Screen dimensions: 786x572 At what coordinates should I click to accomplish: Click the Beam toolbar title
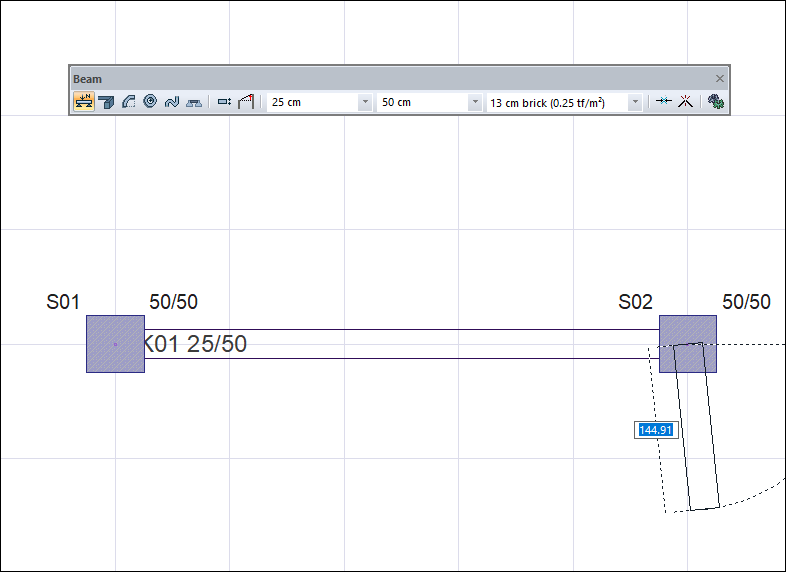click(87, 79)
